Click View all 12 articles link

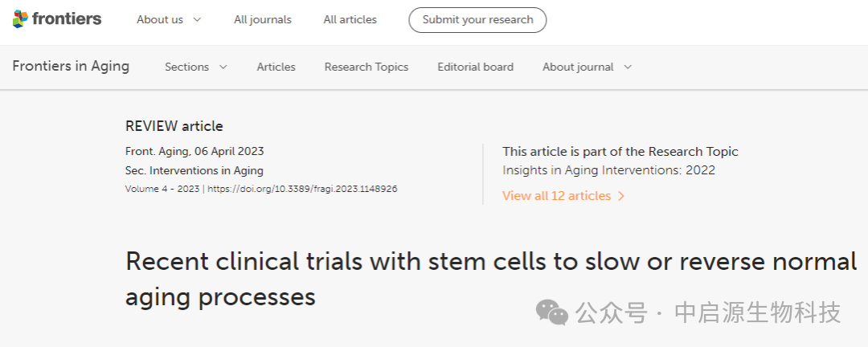pos(556,196)
